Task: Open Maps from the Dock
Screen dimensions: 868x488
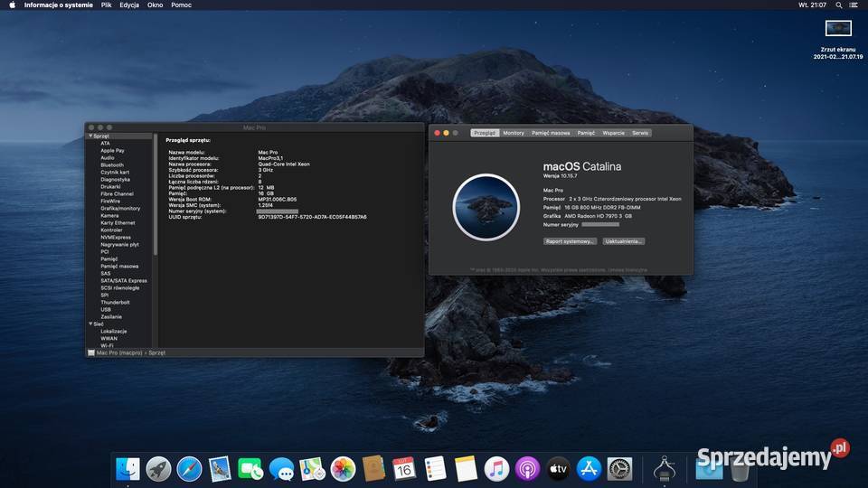Action: [312, 469]
